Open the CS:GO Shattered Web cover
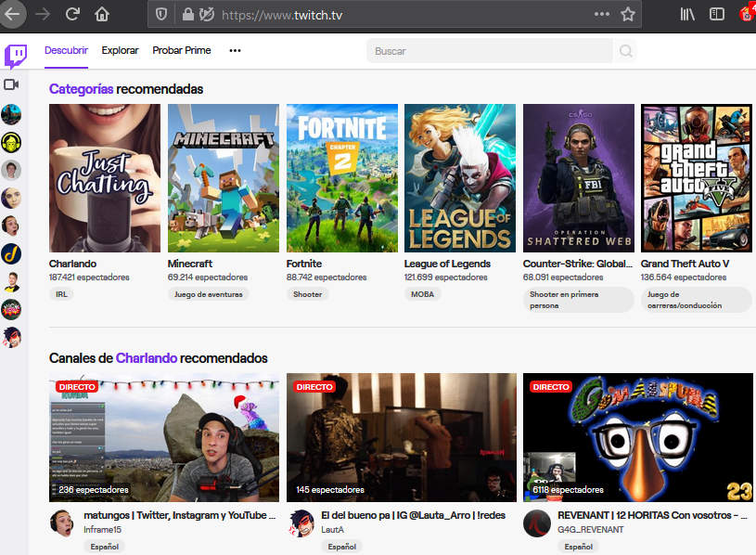 tap(579, 178)
